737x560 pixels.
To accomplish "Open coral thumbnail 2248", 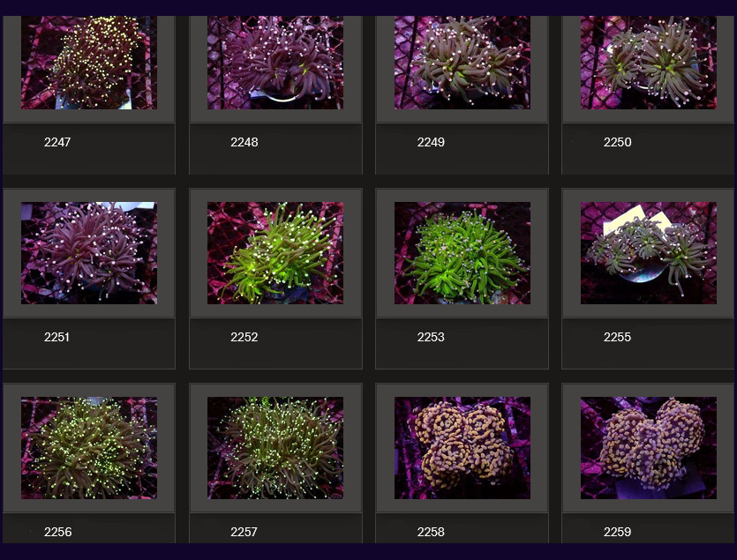I will [275, 63].
